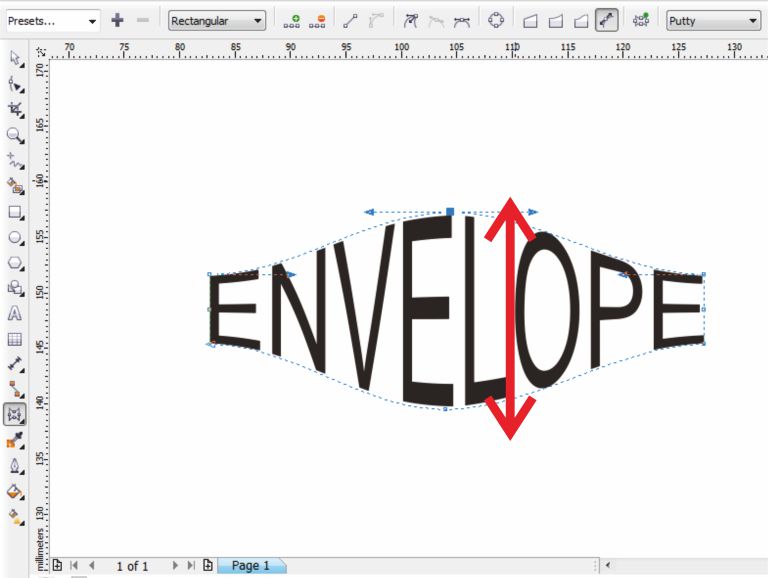This screenshot has width=768, height=578.
Task: Open the Rectangular selection mode dropdown
Action: 217,21
